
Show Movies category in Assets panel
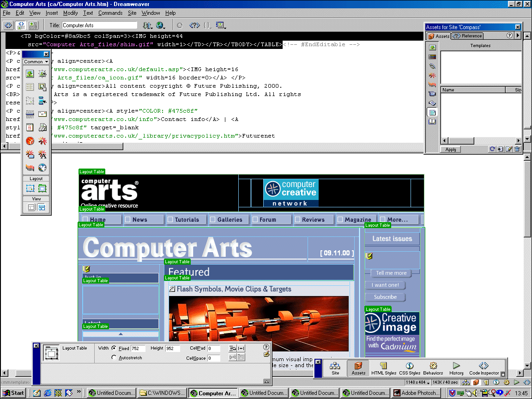(x=432, y=94)
